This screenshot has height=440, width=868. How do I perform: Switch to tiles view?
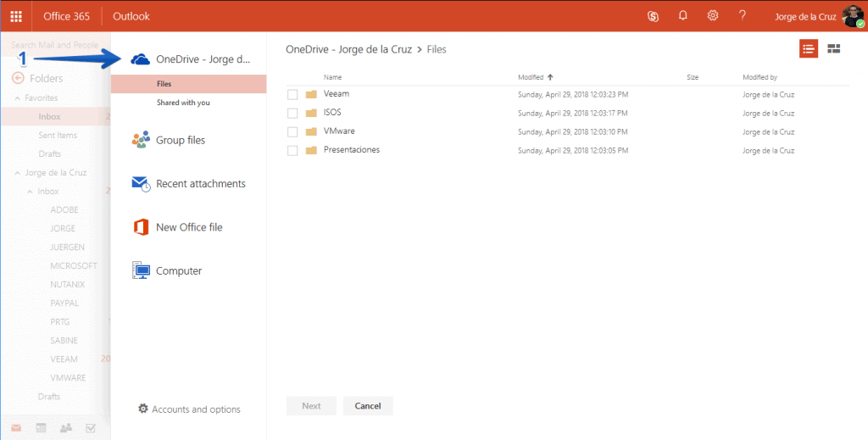[834, 48]
